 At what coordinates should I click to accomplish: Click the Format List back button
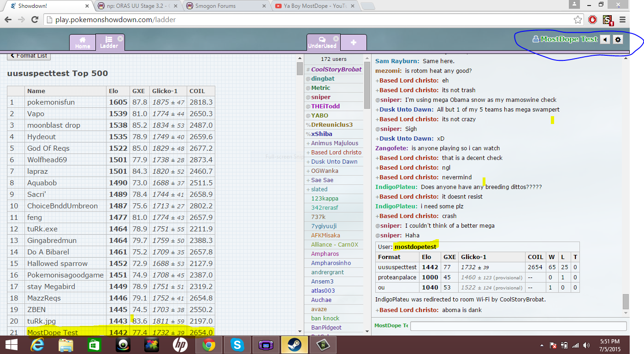[29, 56]
